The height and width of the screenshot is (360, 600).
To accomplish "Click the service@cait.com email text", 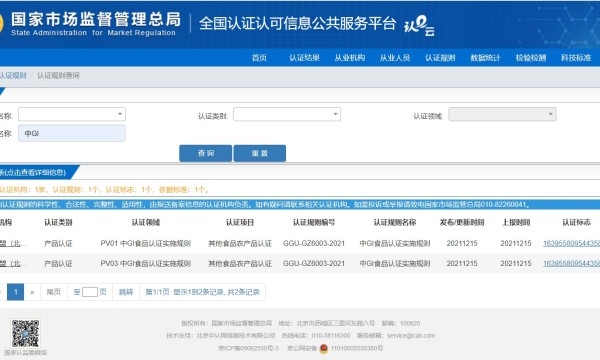I will (411, 336).
